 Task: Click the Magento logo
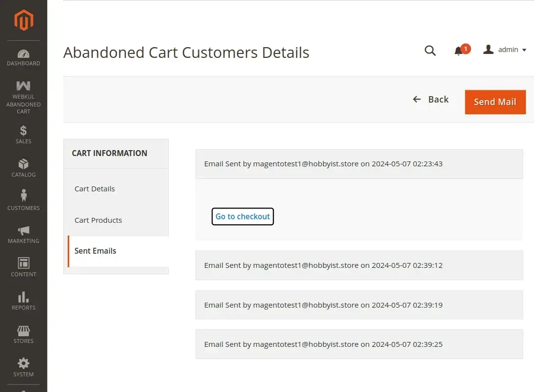coord(23,20)
